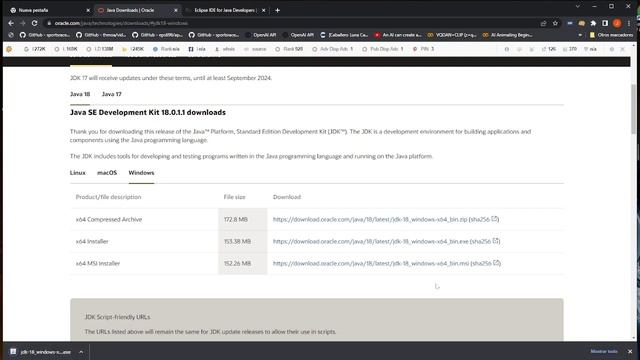This screenshot has width=640, height=360.
Task: Open the downloaded jdk-18_windows exe file
Action: pos(41,352)
